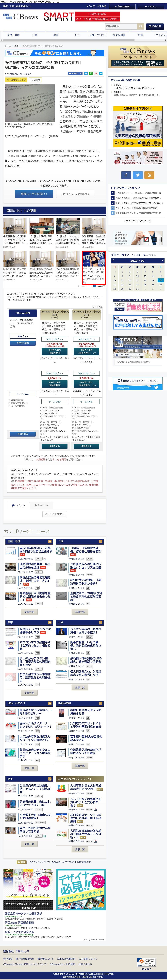This screenshot has width=167, height=980.
Task: Click スクラップブック scrapbook button
Action: tap(16, 80)
